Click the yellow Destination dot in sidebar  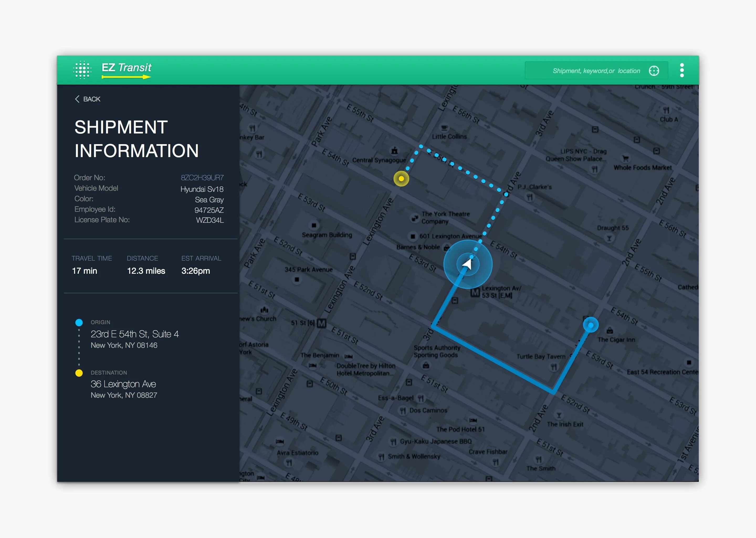click(79, 373)
